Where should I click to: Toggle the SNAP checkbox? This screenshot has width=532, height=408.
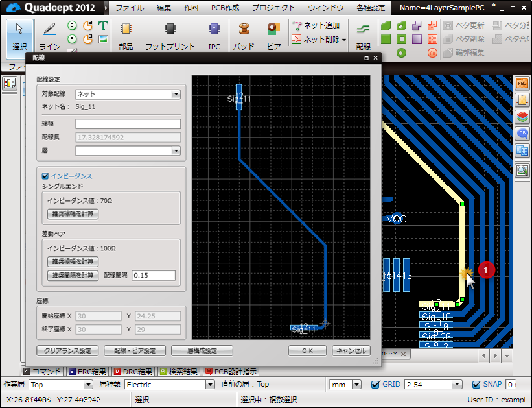point(476,385)
